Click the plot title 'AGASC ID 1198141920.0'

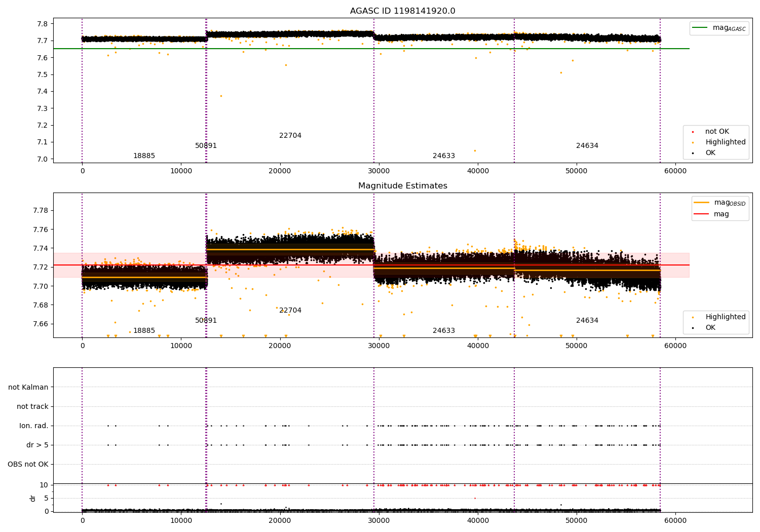pos(402,11)
